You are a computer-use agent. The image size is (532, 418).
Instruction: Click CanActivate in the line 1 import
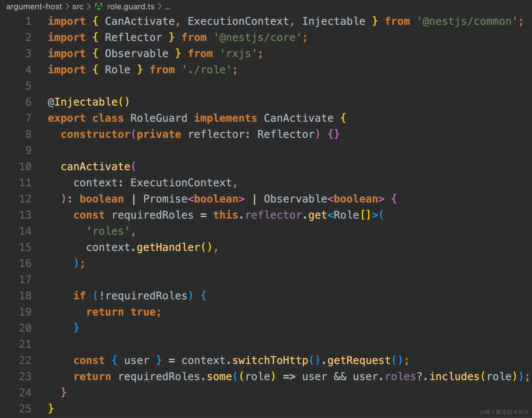click(x=140, y=21)
